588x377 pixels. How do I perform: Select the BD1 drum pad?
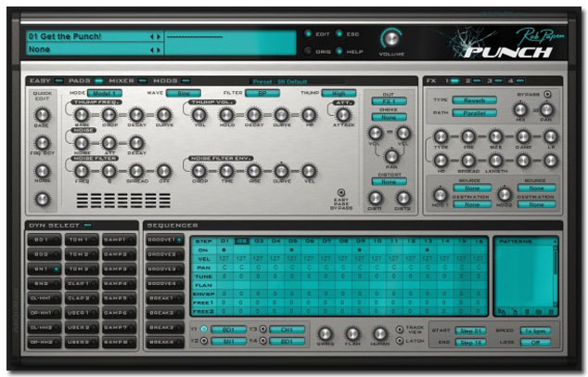tap(45, 240)
